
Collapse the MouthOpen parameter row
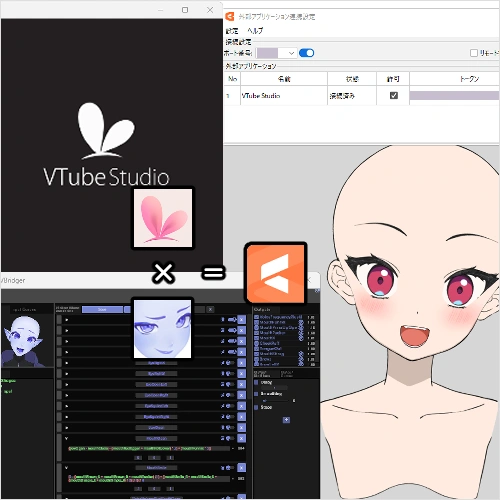point(66,438)
